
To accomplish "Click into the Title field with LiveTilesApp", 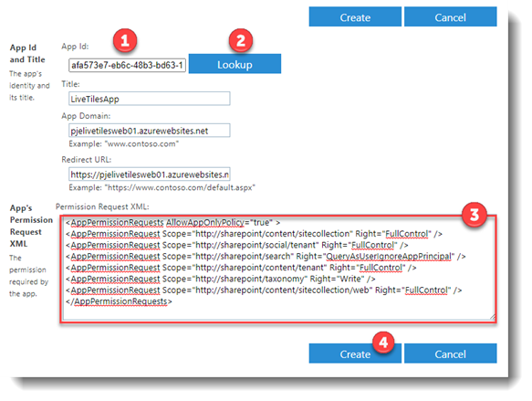I will click(x=150, y=99).
